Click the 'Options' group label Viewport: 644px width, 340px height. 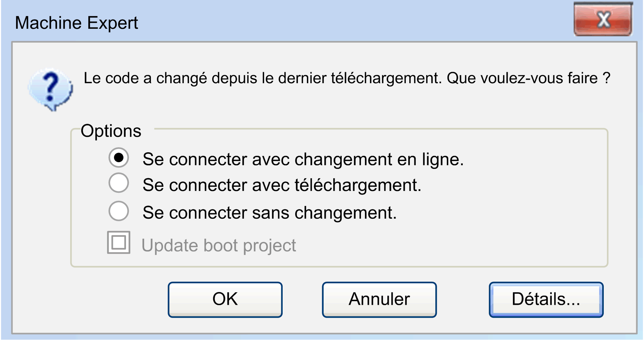[111, 131]
